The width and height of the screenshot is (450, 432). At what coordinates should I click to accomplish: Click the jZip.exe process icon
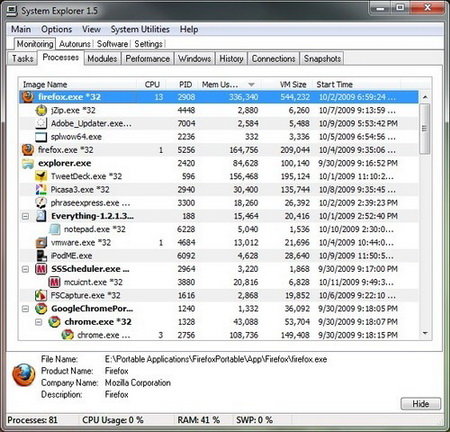pos(41,110)
